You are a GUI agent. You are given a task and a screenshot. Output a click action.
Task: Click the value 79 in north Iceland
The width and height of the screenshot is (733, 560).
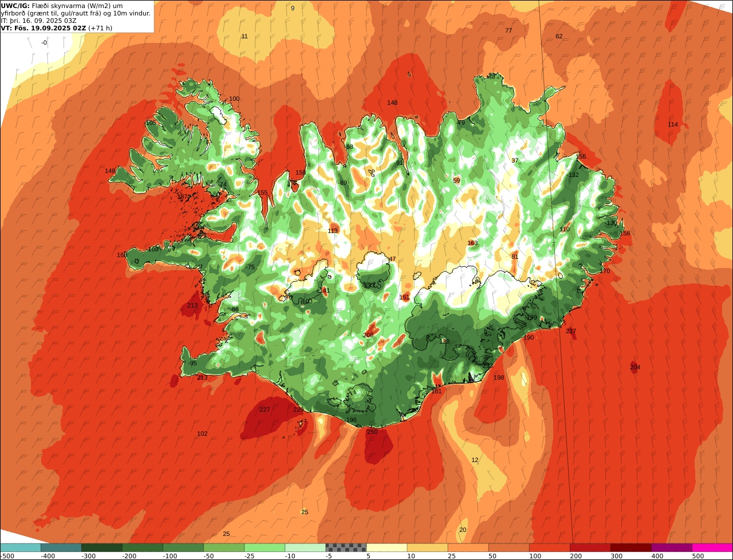[461, 123]
